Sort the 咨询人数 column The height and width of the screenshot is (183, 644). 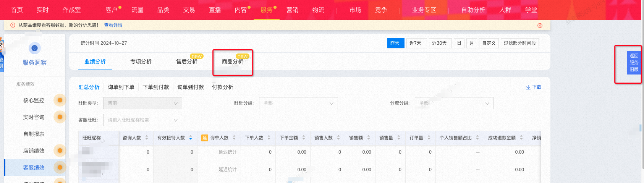tap(147, 138)
